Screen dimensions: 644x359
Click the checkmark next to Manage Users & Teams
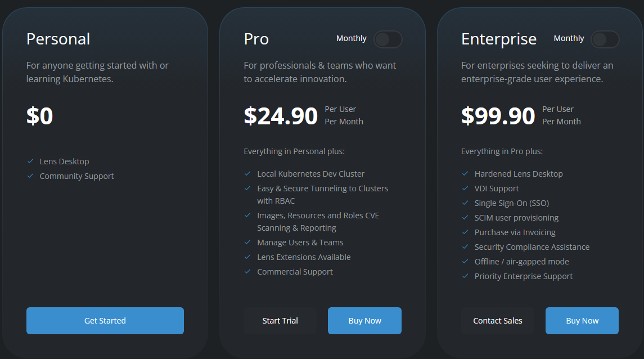(x=248, y=243)
